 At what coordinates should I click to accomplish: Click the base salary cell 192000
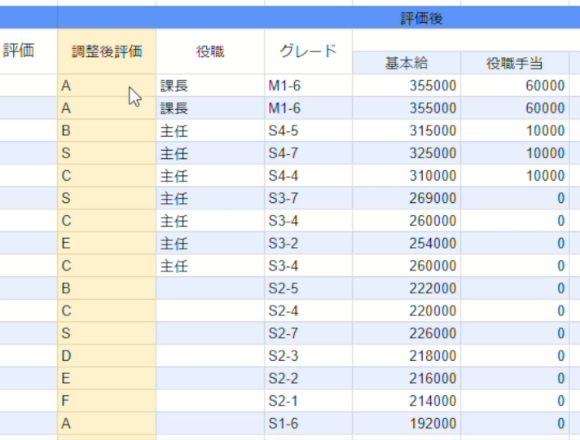[406, 423]
